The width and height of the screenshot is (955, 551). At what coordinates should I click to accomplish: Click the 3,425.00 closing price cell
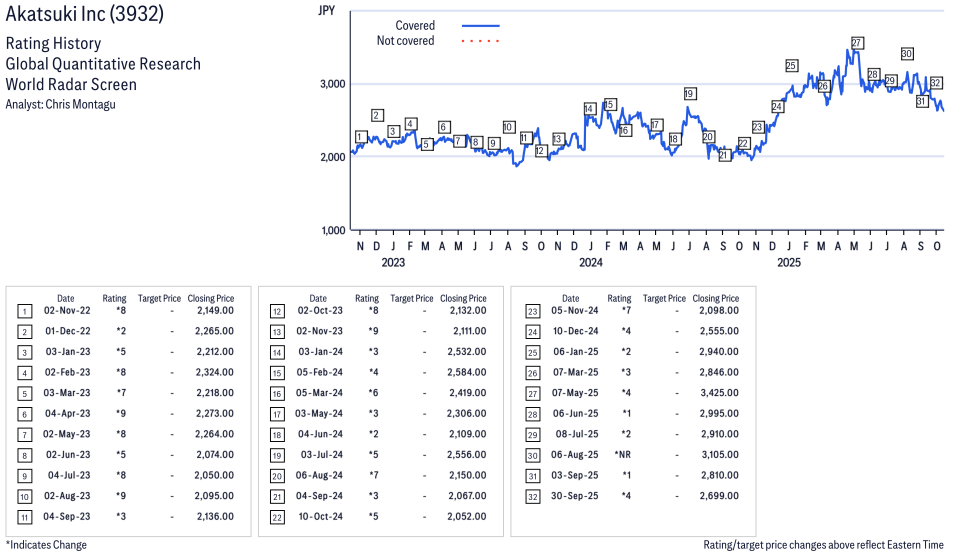tap(718, 393)
